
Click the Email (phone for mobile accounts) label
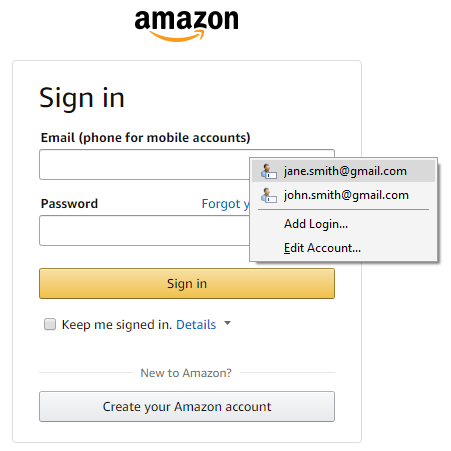145,138
